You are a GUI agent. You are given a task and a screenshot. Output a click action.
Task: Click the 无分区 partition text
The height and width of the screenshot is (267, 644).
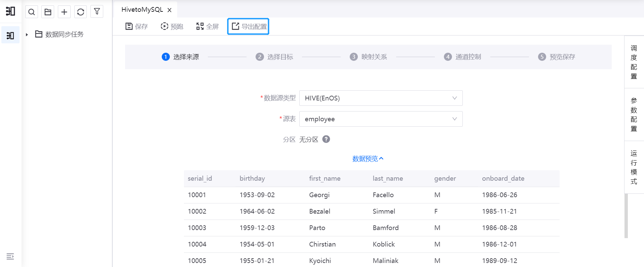point(309,139)
